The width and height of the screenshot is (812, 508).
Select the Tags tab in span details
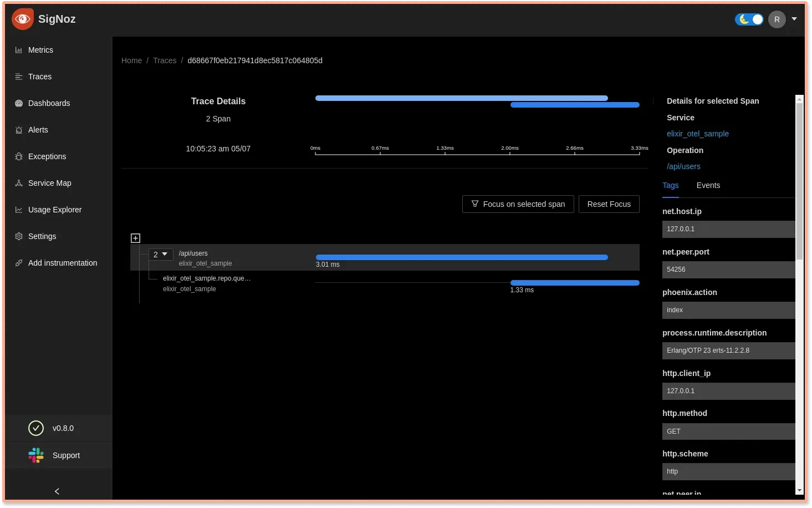[x=671, y=185]
